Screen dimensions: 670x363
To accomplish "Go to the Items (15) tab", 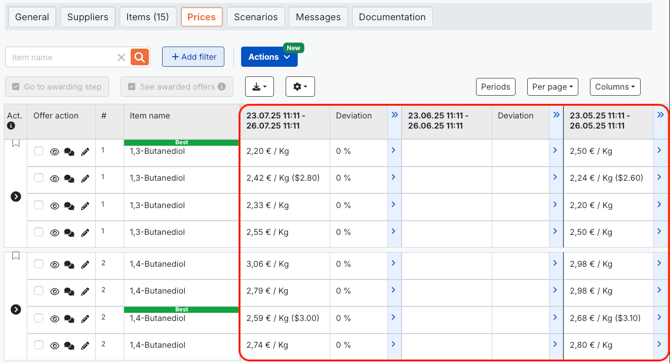I will coord(147,17).
